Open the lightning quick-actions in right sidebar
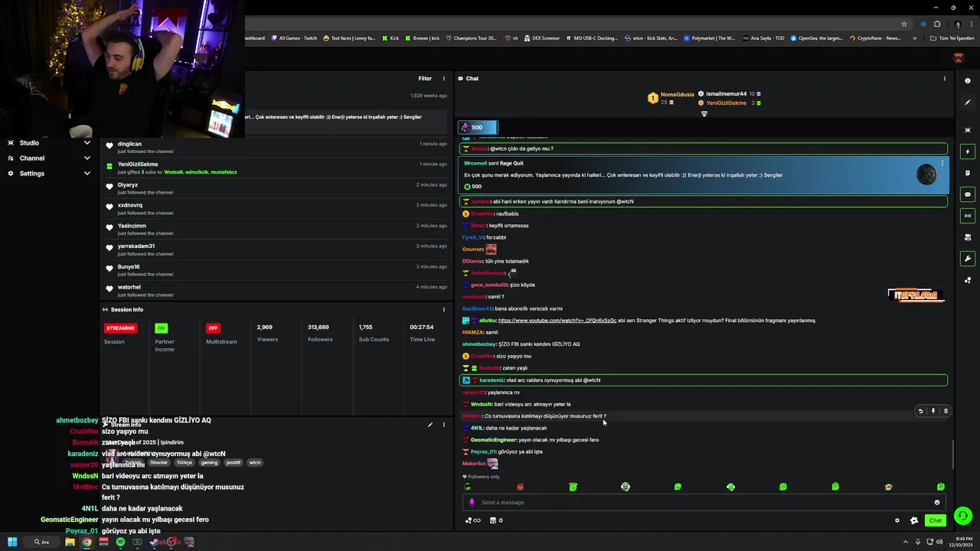 968,152
